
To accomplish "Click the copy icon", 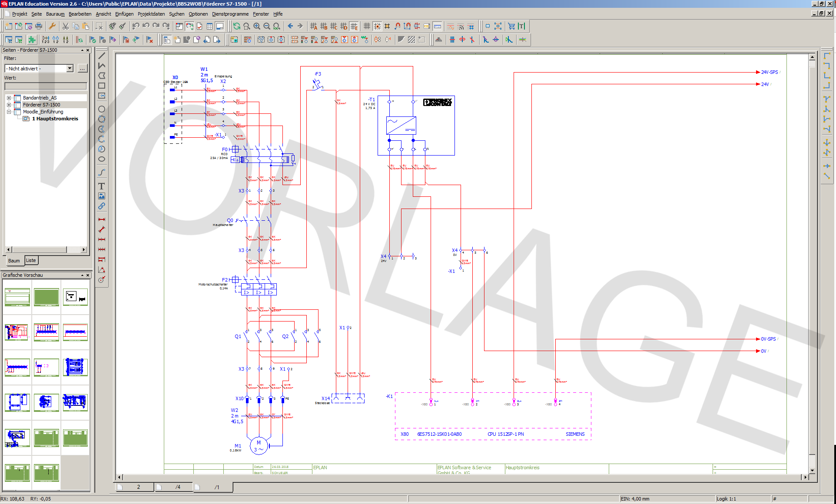I will point(76,26).
